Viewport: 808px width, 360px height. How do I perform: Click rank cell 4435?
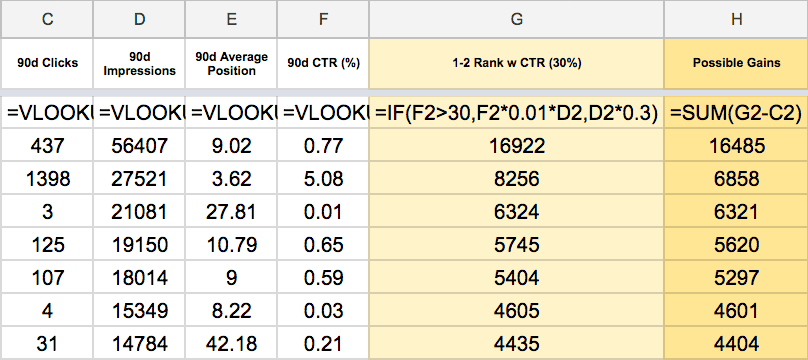[x=516, y=342]
